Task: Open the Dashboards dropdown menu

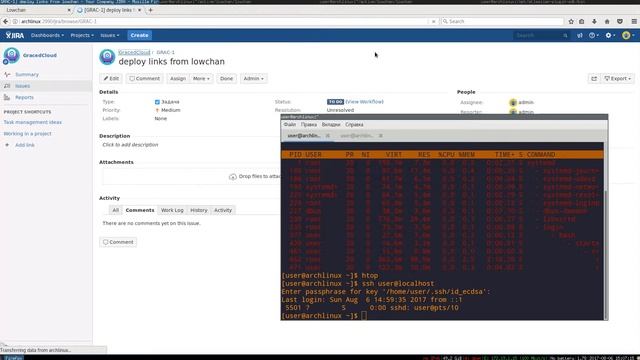Action: (x=47, y=36)
